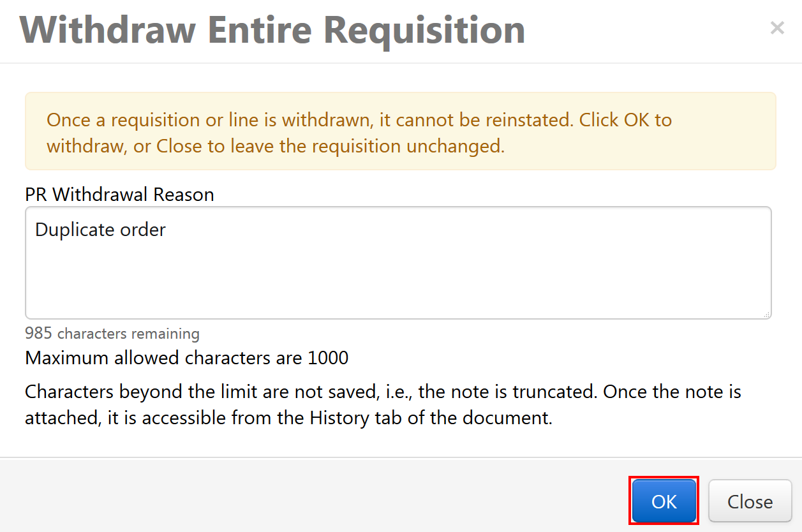Grab the text area resize handle

coord(766,314)
